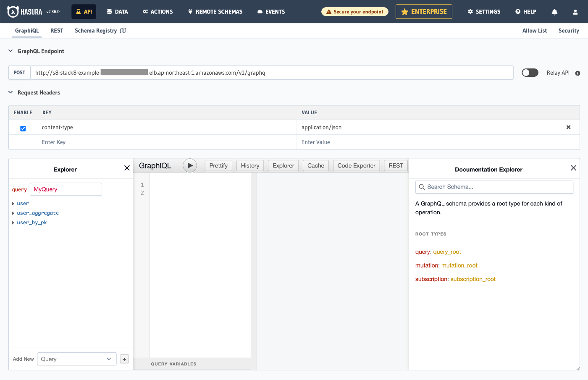Toggle the Relay API switch
The width and height of the screenshot is (588, 380).
click(x=530, y=73)
